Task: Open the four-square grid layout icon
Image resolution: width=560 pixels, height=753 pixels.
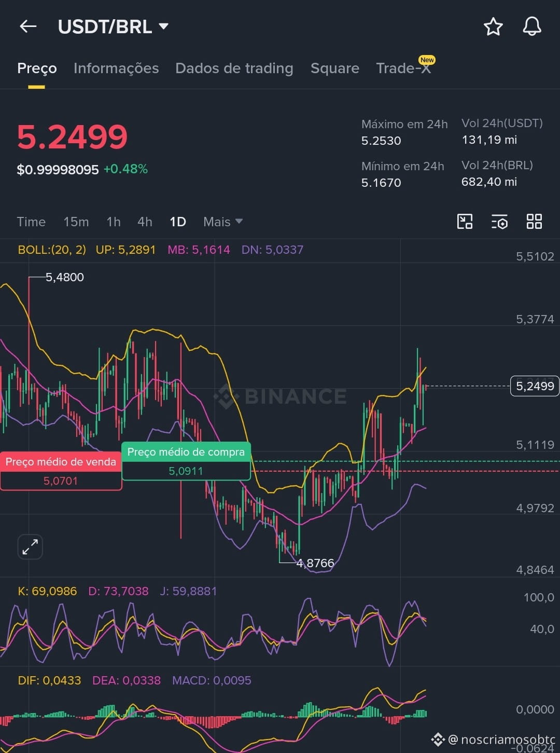Action: [534, 222]
